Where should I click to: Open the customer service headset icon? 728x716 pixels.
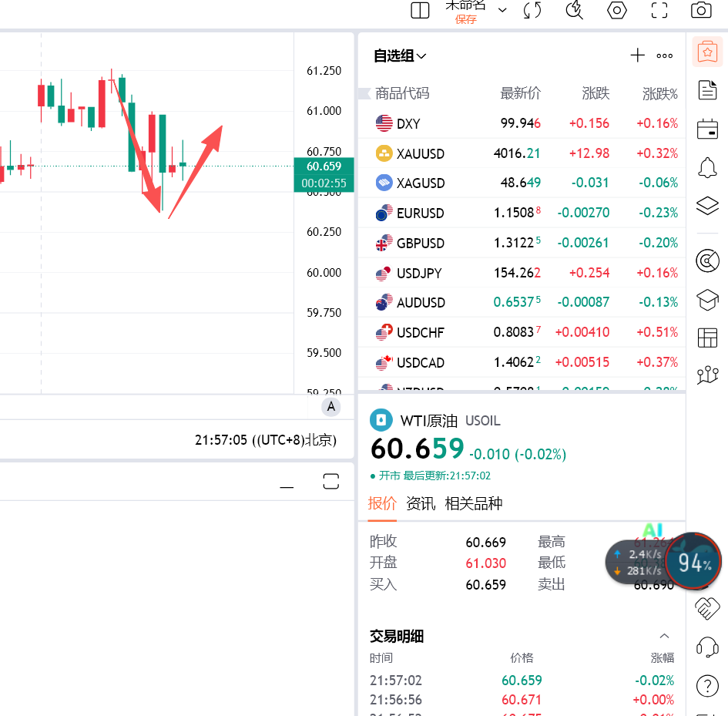coord(706,647)
